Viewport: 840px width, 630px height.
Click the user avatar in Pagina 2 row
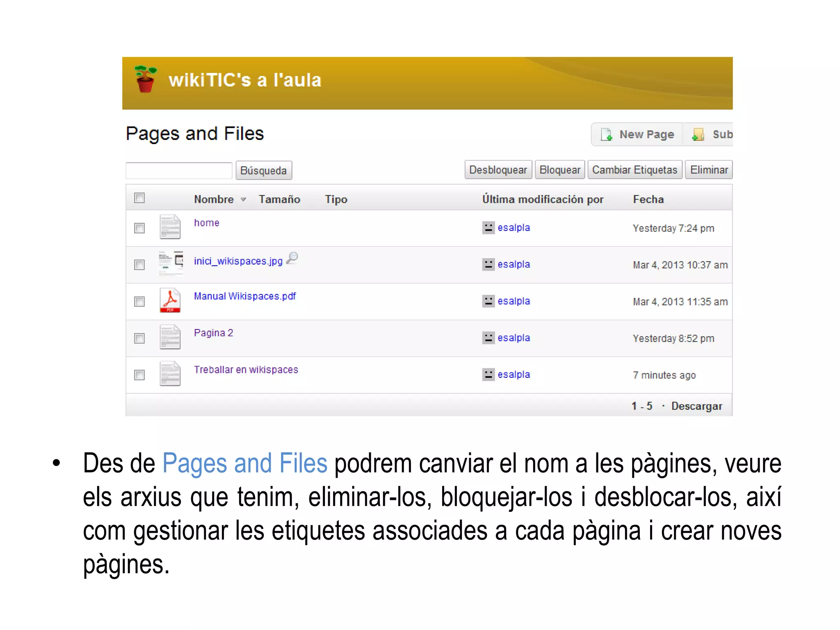(x=488, y=338)
